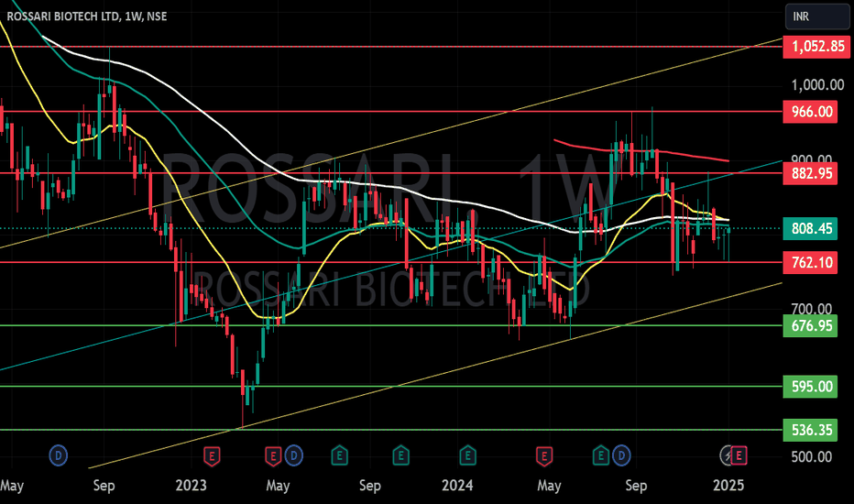Select the 1,052.85 red price label

(816, 47)
